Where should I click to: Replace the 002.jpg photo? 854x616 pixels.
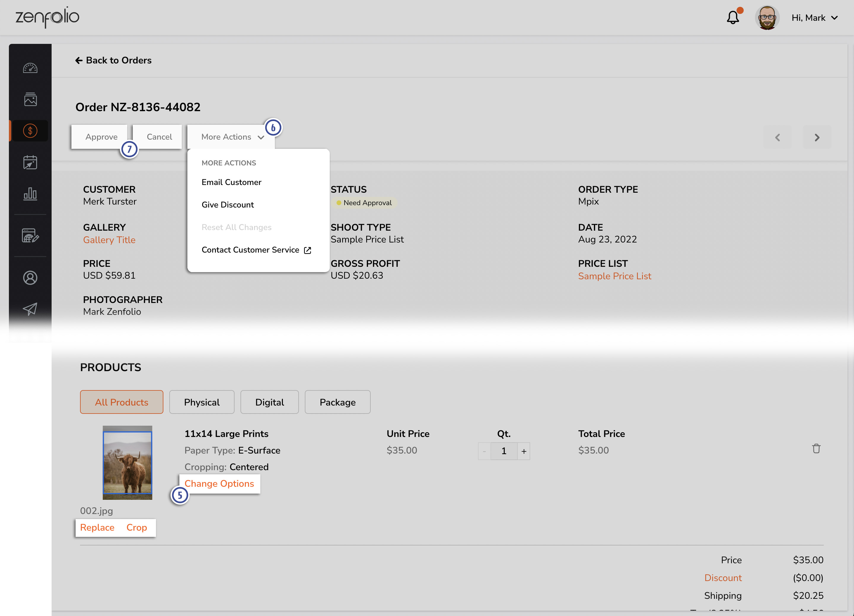[97, 528]
